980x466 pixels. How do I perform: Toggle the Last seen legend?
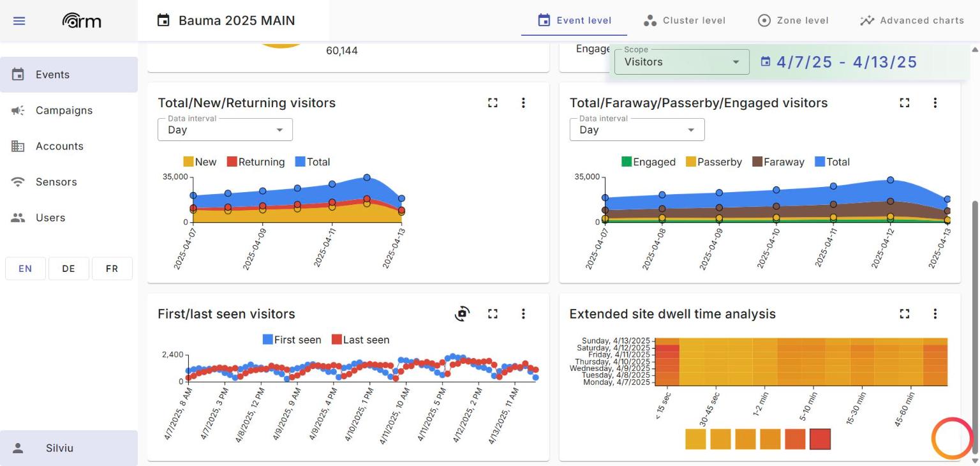coord(360,340)
